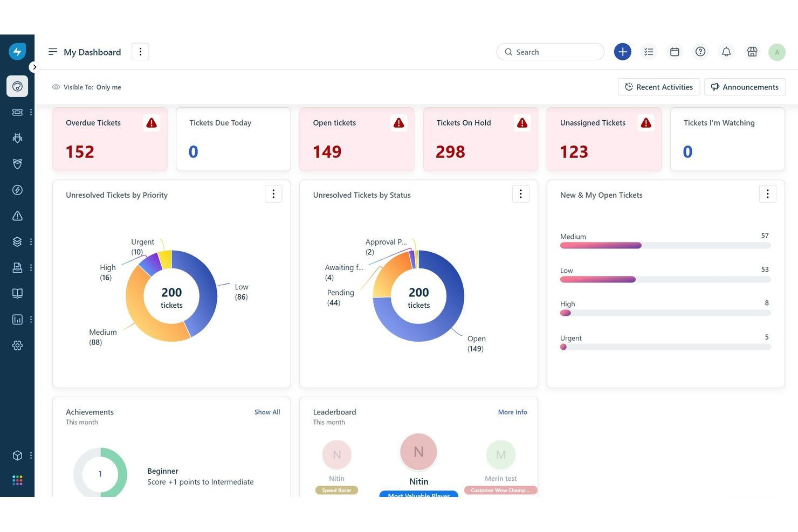Image resolution: width=798 pixels, height=532 pixels.
Task: Open the Admin settings gear icon
Action: point(17,346)
